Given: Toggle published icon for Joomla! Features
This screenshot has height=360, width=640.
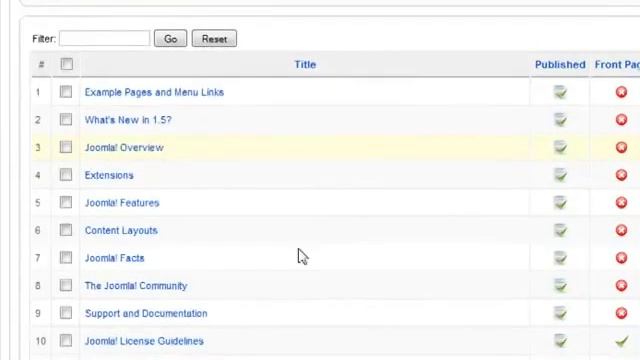Looking at the screenshot, I should pyautogui.click(x=560, y=202).
